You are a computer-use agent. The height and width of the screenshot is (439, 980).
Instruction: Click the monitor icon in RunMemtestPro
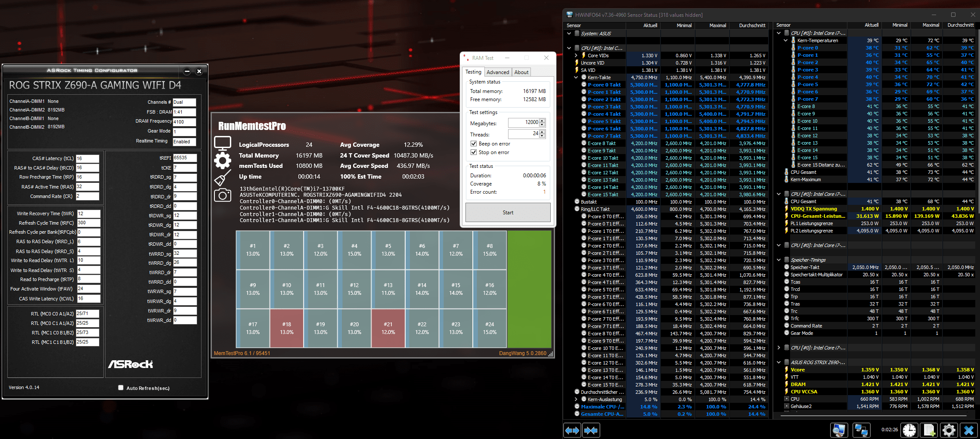[223, 143]
